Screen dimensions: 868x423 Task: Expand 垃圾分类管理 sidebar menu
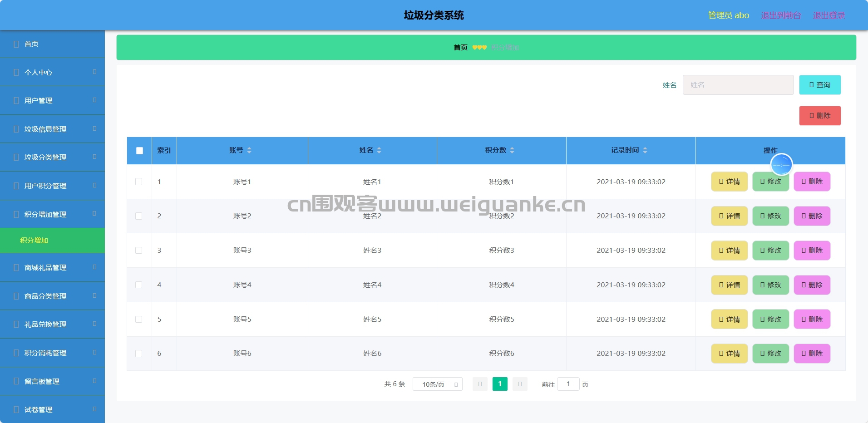(52, 157)
